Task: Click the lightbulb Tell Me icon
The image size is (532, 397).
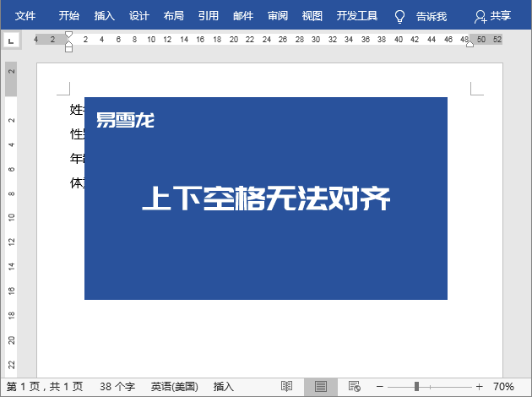Action: pyautogui.click(x=399, y=16)
